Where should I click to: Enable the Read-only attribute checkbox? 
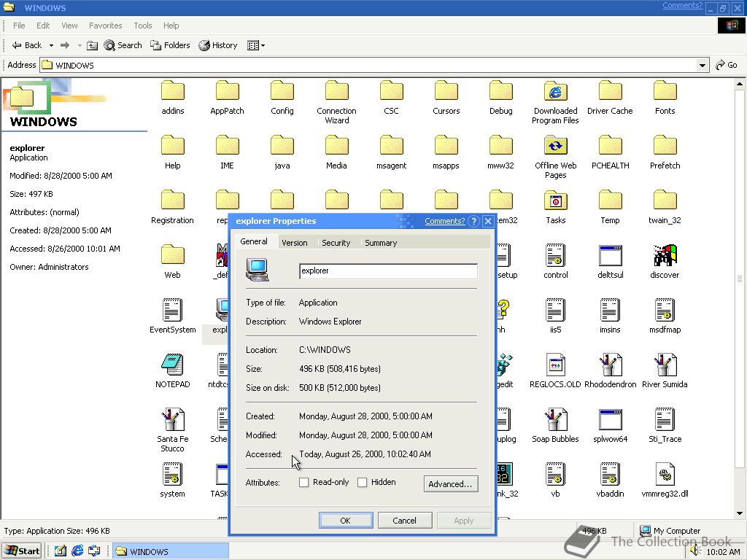click(303, 483)
